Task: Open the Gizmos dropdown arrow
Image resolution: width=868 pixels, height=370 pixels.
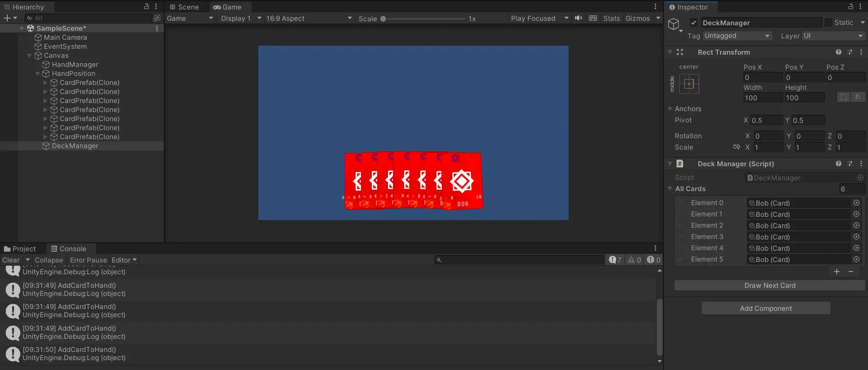Action: [658, 18]
